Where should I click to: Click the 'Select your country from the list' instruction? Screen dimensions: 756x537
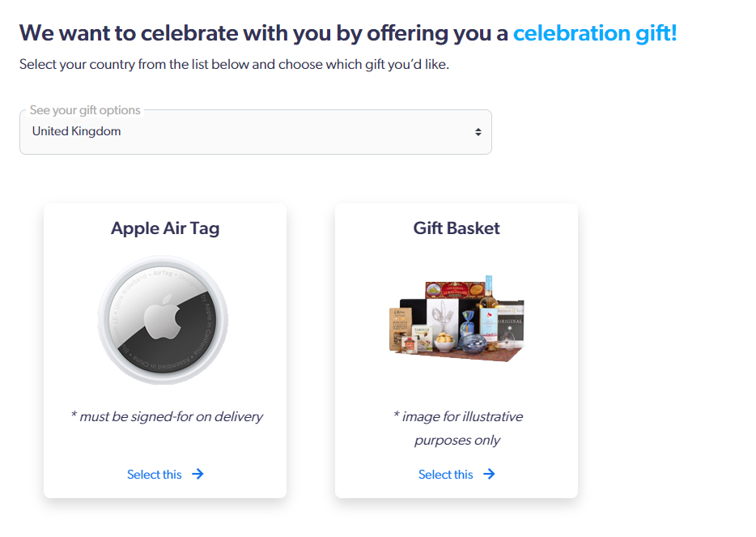point(234,64)
